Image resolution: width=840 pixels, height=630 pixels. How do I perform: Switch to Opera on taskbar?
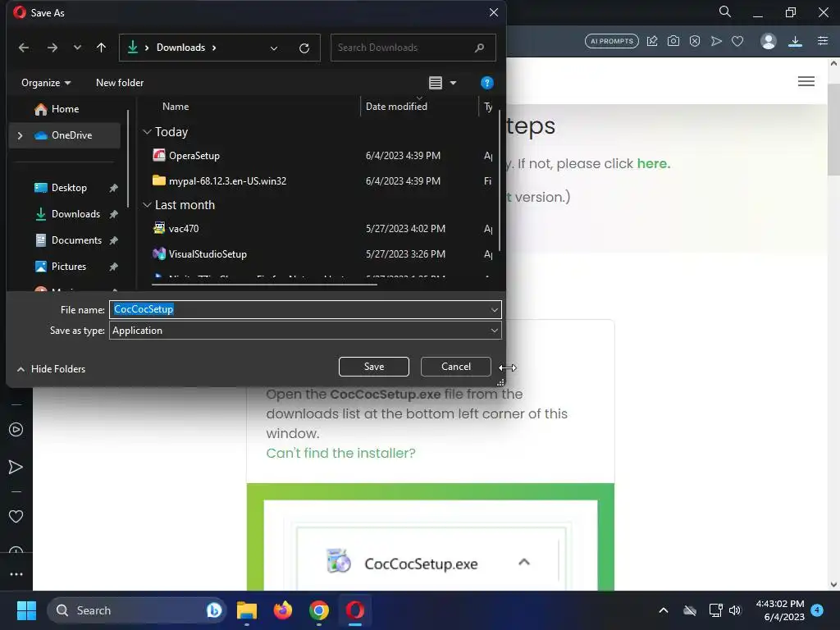coord(354,610)
